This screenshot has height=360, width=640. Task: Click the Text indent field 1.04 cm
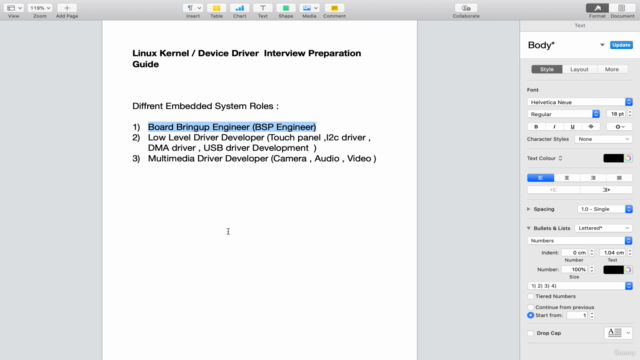click(x=613, y=253)
